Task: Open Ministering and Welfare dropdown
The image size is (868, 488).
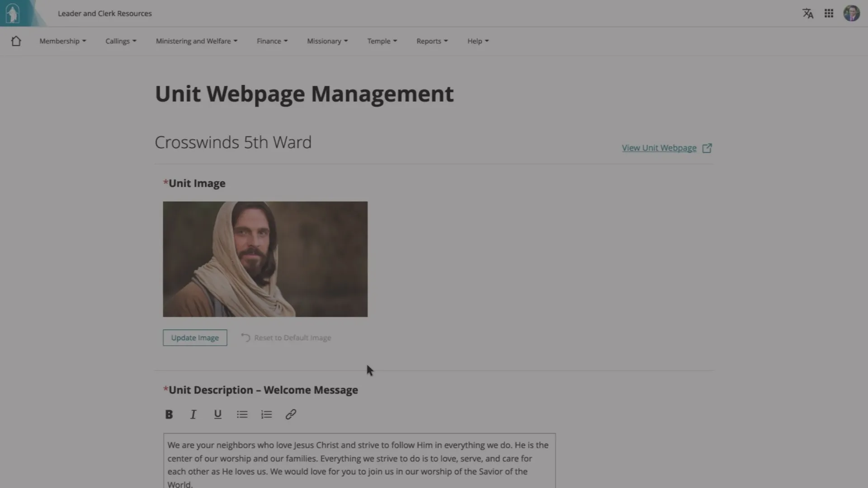Action: coord(196,41)
